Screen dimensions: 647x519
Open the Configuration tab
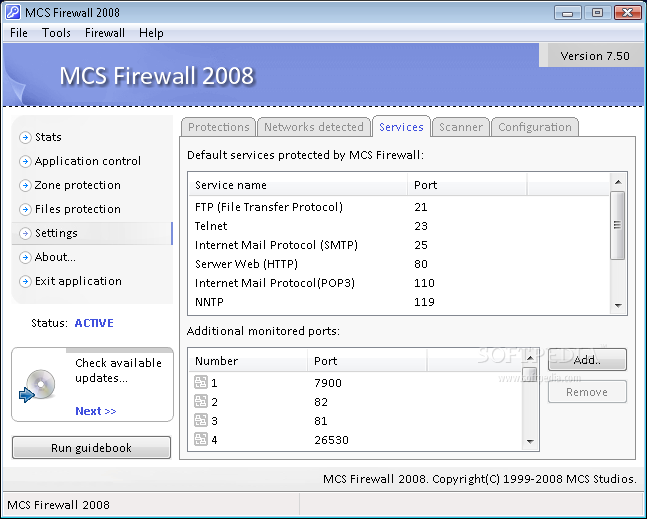[x=535, y=127]
